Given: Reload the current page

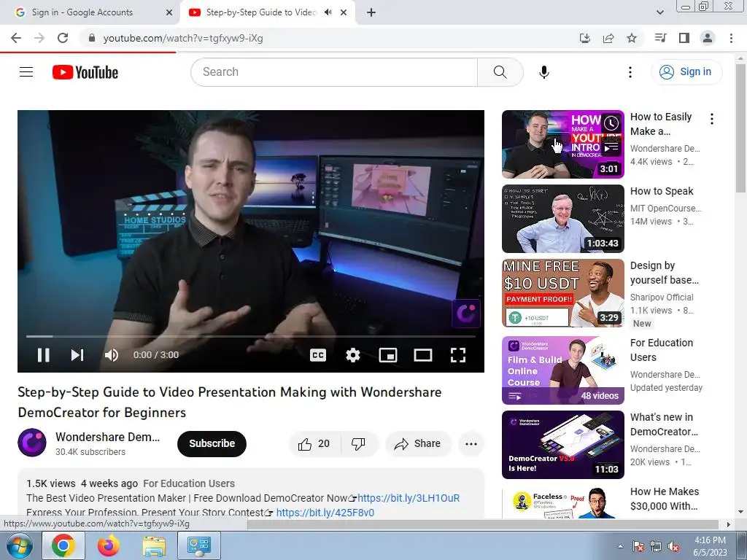Looking at the screenshot, I should tap(63, 38).
